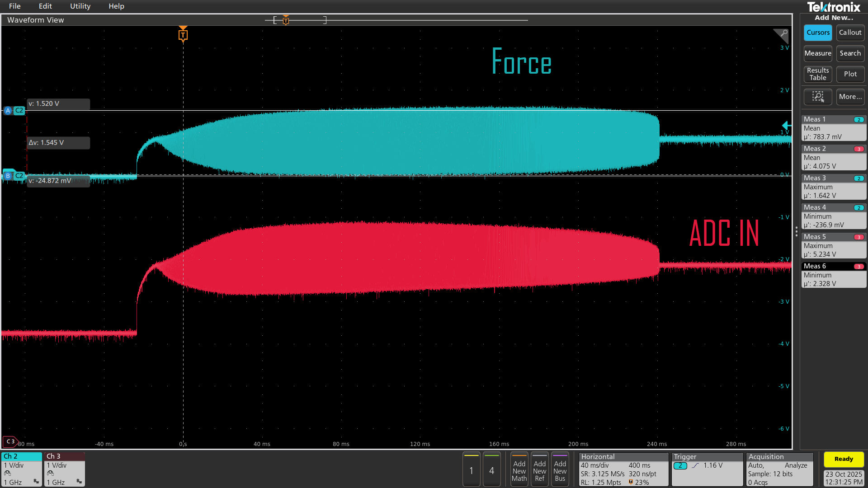868x488 pixels.
Task: Click the Waveform View title
Action: click(x=35, y=20)
